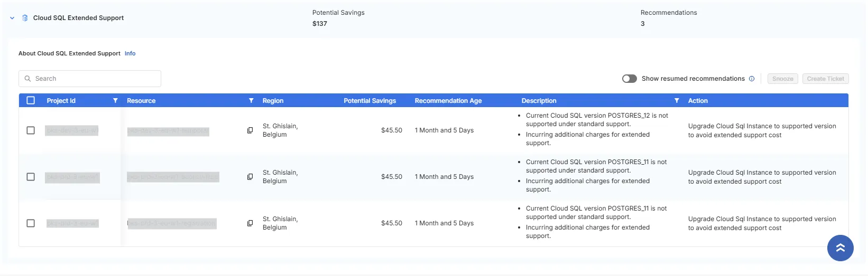Screen dimensions: 868x276
Task: Click the magnifier icon in Search box
Action: (x=27, y=79)
